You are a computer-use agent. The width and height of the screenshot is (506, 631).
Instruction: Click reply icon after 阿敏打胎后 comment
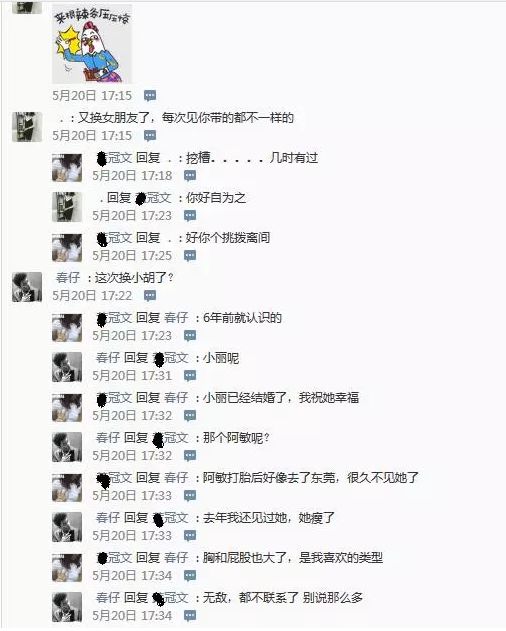pyautogui.click(x=190, y=495)
